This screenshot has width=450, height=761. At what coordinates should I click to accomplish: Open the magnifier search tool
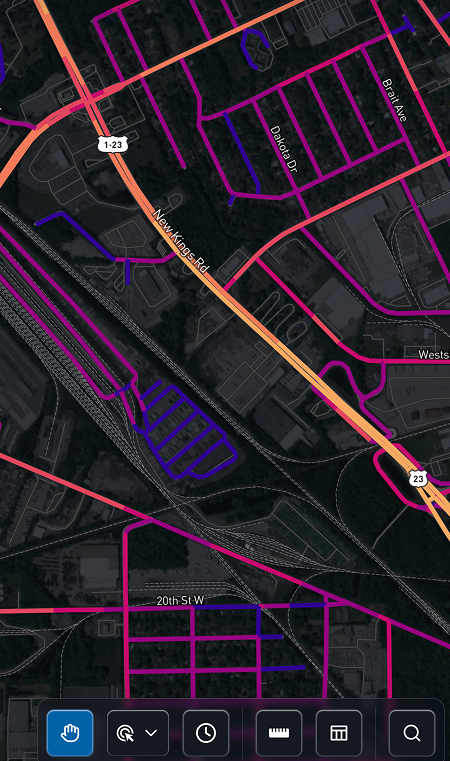click(412, 733)
